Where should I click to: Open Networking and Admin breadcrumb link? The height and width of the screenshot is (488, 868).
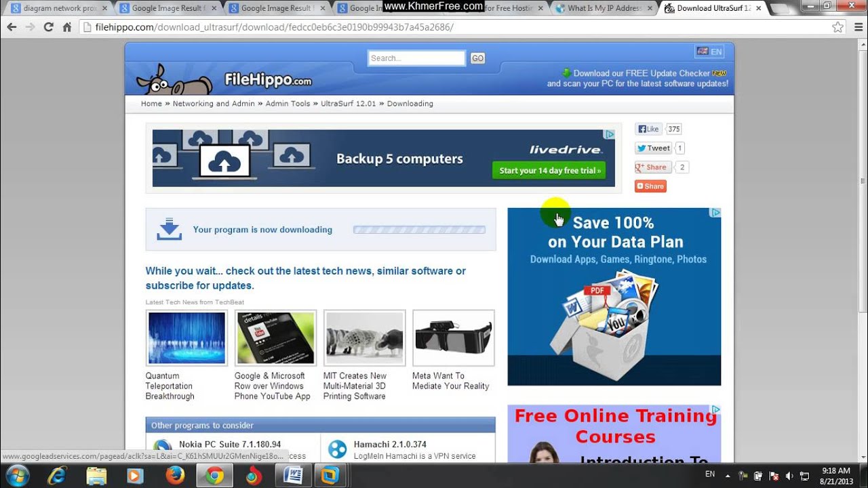[x=214, y=104]
